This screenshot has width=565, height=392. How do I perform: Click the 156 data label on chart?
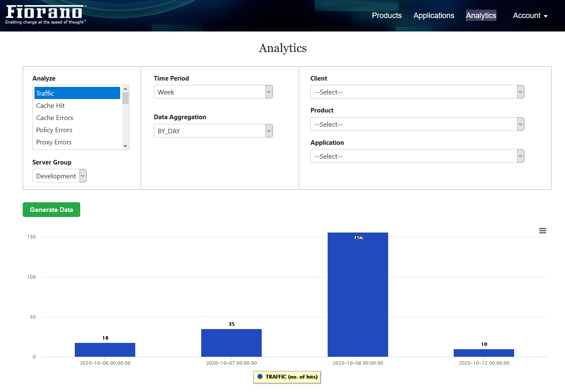pyautogui.click(x=358, y=238)
